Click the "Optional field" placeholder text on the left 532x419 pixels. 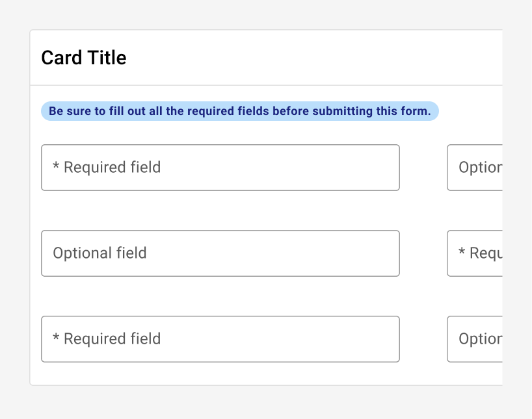(100, 253)
